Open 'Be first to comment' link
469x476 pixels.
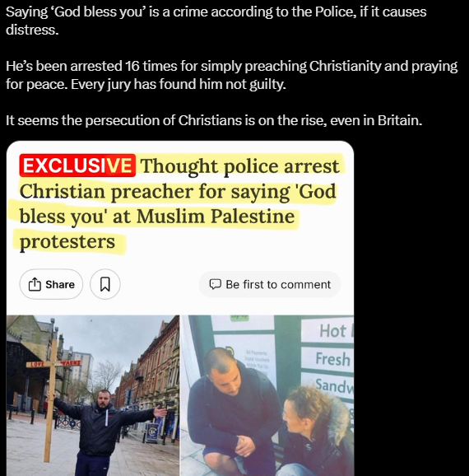tap(270, 284)
